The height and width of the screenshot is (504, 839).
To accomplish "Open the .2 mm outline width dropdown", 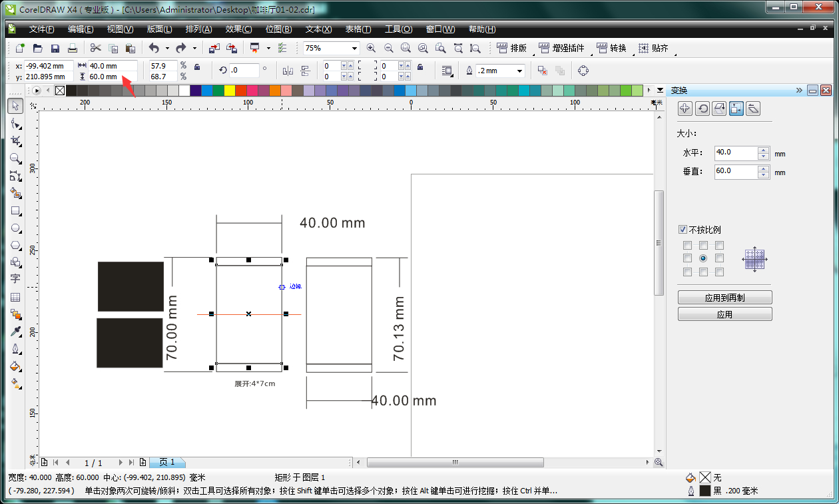I will coord(519,71).
